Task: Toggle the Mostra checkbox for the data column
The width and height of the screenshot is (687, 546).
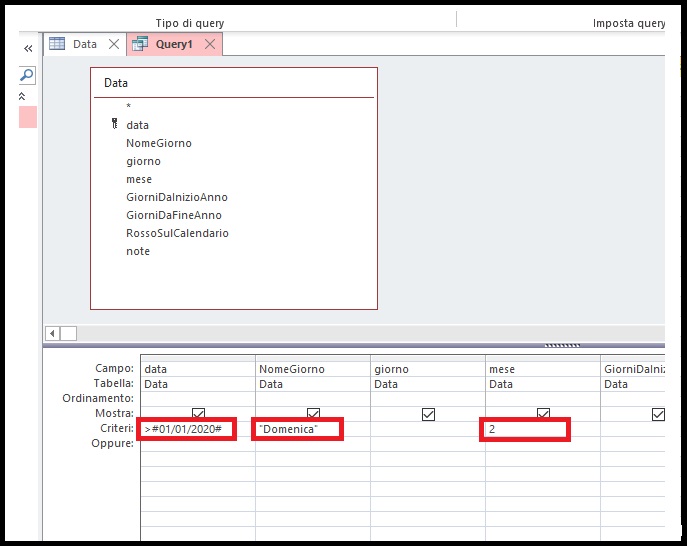Action: [x=198, y=414]
